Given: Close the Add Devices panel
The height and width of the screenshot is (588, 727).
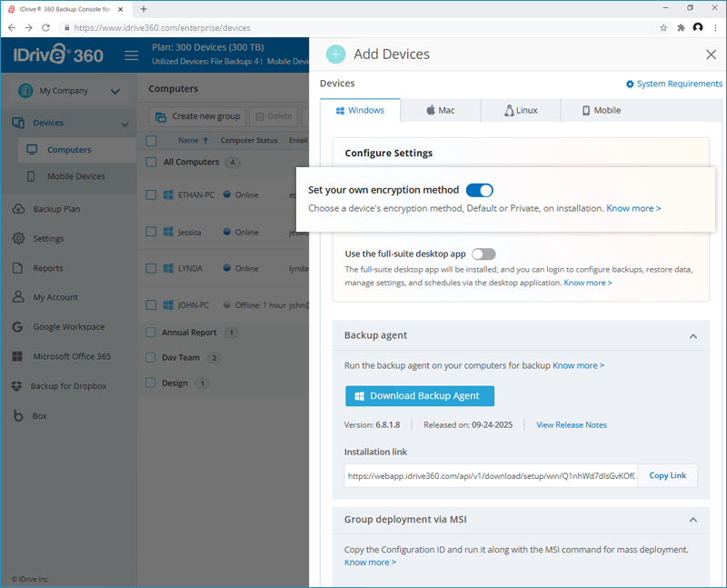Looking at the screenshot, I should (x=711, y=55).
